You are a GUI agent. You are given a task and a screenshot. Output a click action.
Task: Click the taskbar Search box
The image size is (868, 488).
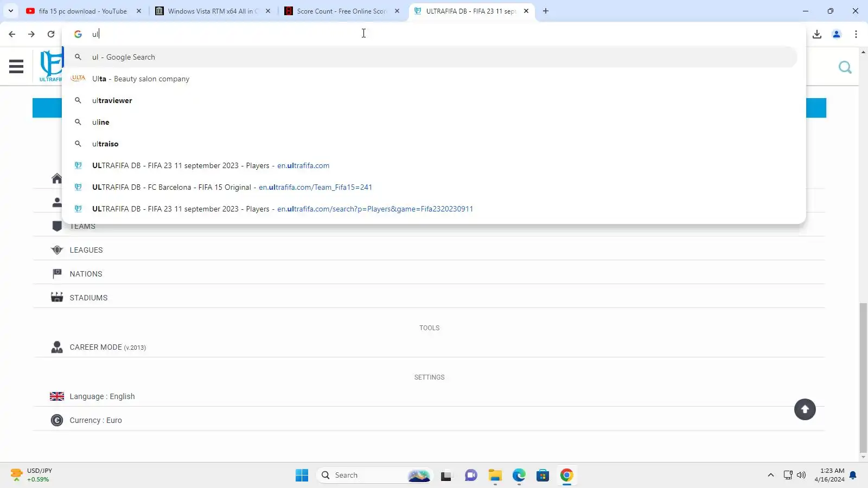click(x=374, y=476)
